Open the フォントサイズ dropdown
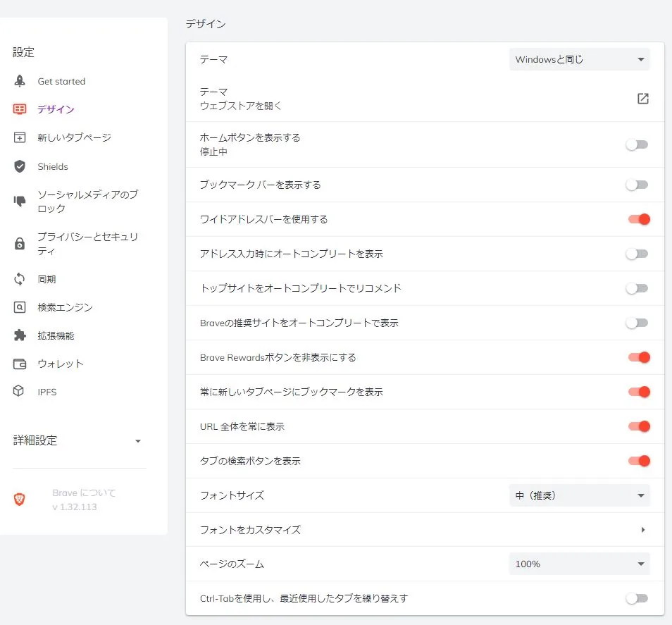This screenshot has height=625, width=672. coord(579,495)
